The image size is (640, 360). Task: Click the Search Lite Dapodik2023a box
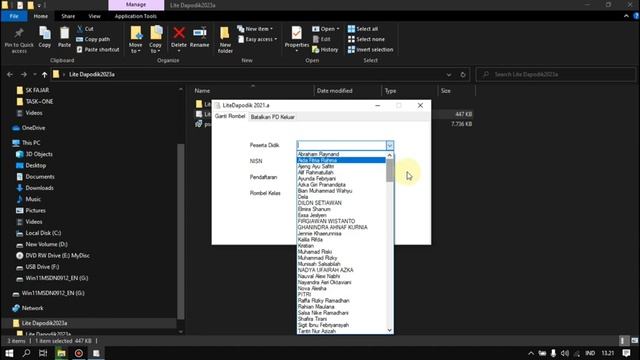(x=555, y=74)
